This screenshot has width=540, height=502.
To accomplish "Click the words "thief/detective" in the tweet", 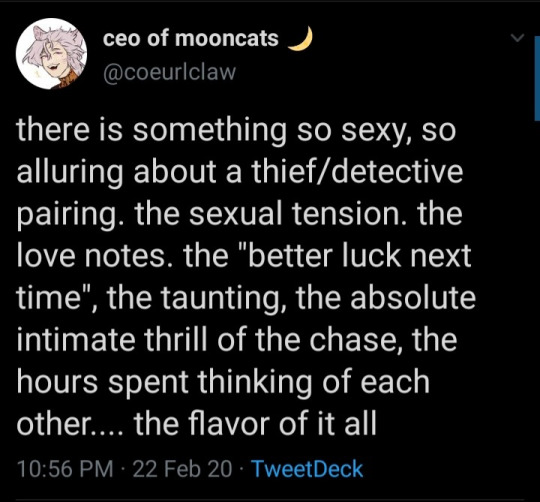I will click(x=357, y=172).
